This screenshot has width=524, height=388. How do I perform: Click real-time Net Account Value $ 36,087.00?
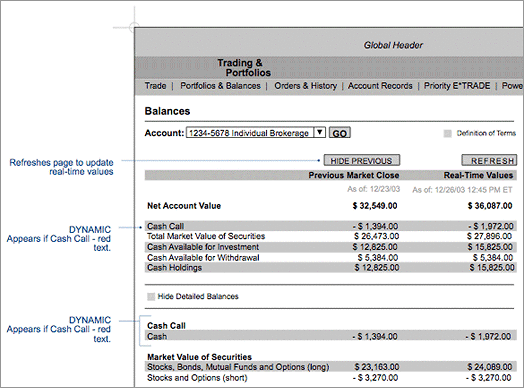point(490,206)
